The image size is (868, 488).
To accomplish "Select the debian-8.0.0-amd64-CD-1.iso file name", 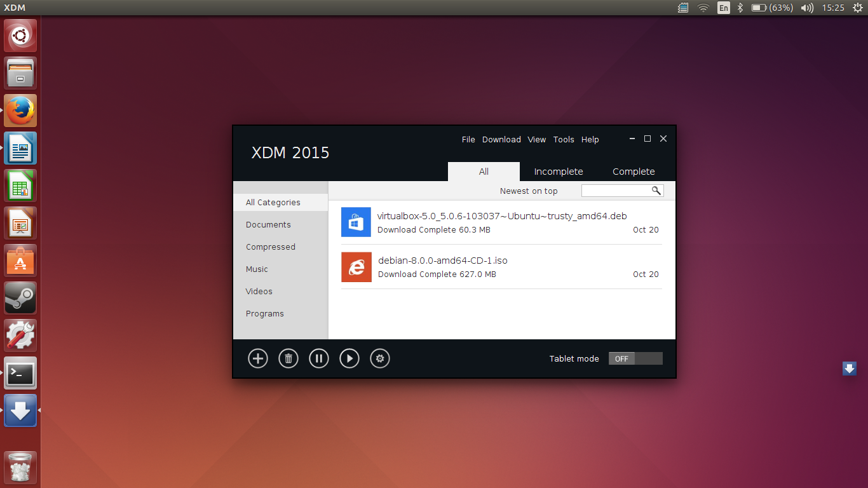I will tap(443, 261).
